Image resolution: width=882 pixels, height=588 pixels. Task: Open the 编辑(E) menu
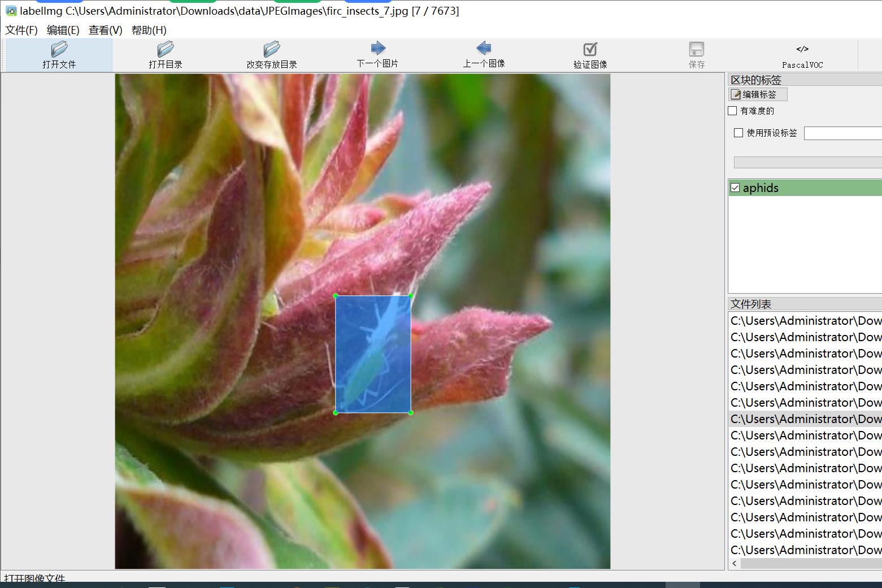pos(63,31)
